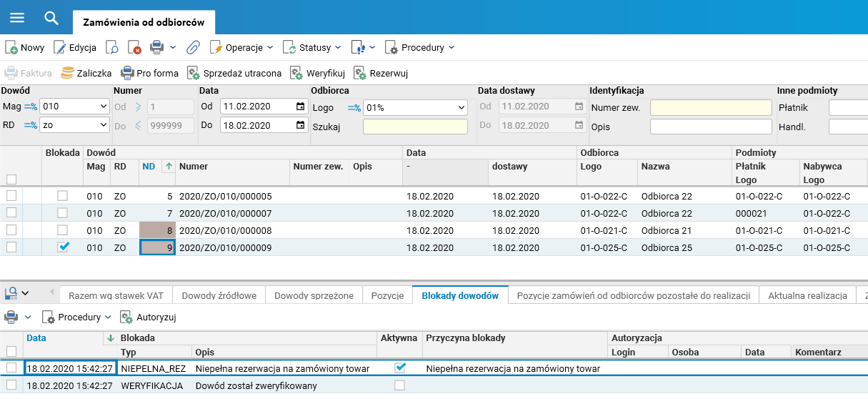Toggle Aktywna checkbox for WERYFIKACJA
Screen dimensions: 868x399
coord(400,385)
